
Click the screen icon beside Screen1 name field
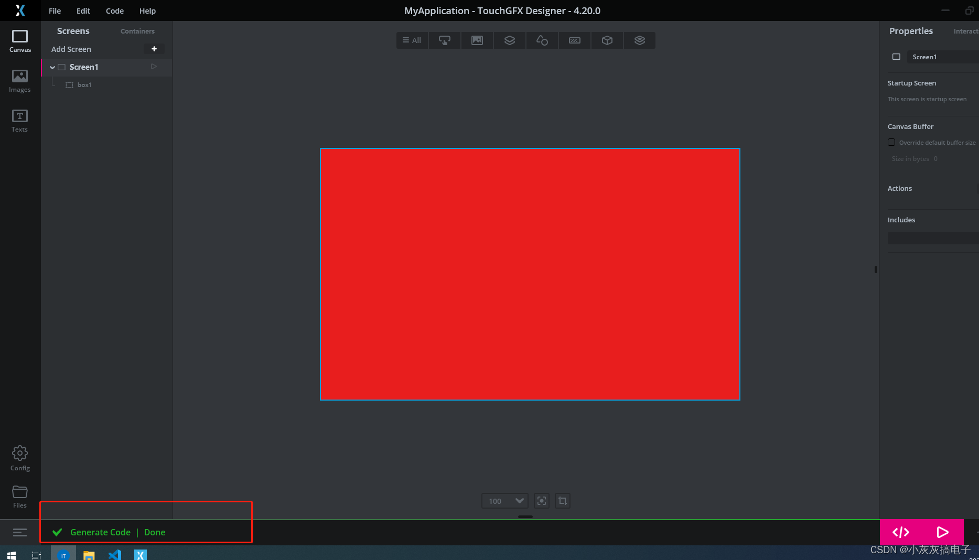tap(896, 57)
